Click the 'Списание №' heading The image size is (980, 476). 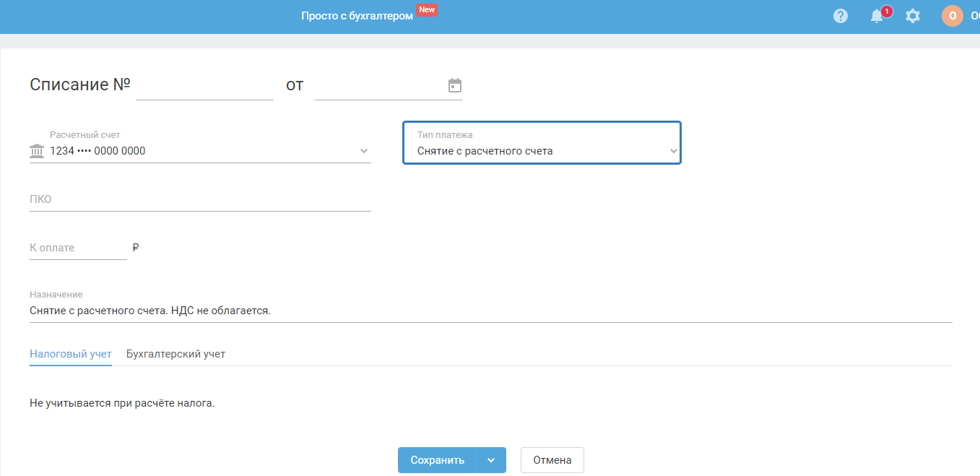click(x=79, y=85)
